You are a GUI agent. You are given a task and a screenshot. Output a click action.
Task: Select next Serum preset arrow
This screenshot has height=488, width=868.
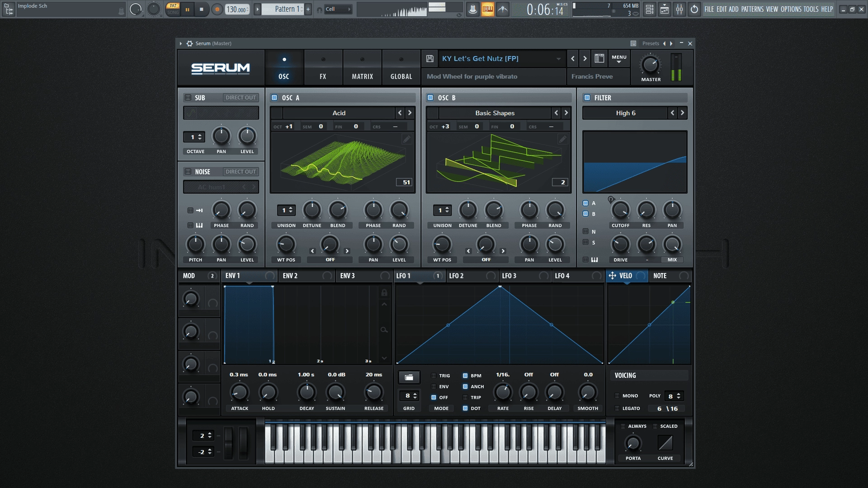(x=585, y=59)
